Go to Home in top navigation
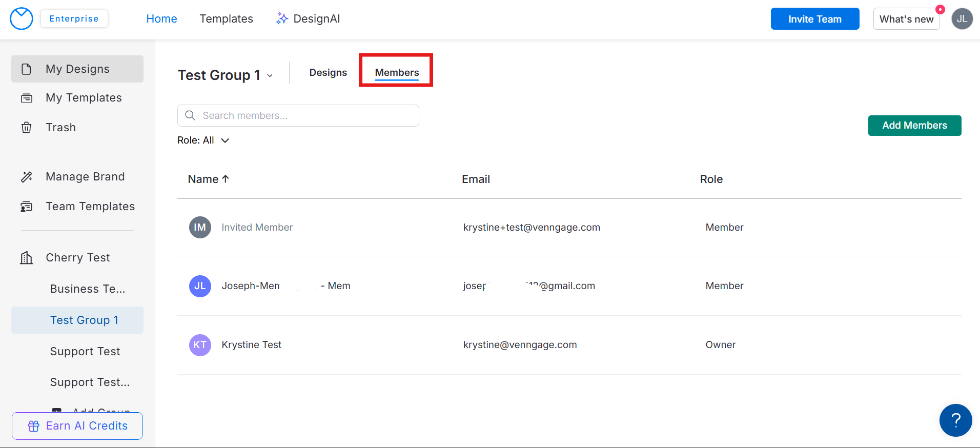Image resolution: width=980 pixels, height=448 pixels. tap(162, 19)
